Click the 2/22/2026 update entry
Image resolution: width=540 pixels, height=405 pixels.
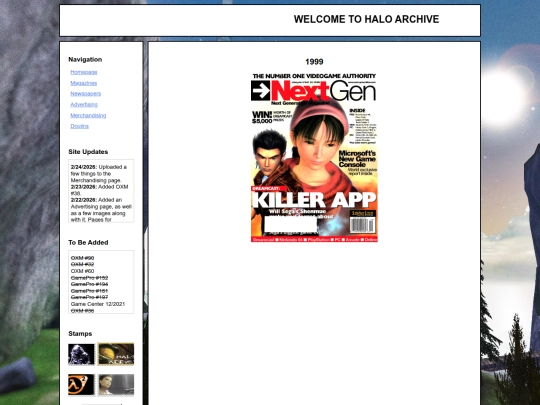coord(101,210)
